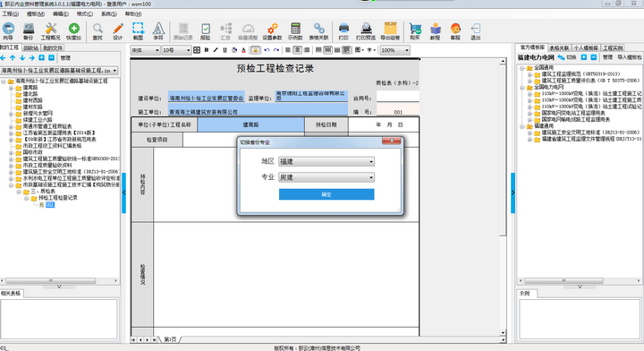This screenshot has height=351, width=644.
Task: Open the 宋体 font dropdown
Action: click(146, 50)
